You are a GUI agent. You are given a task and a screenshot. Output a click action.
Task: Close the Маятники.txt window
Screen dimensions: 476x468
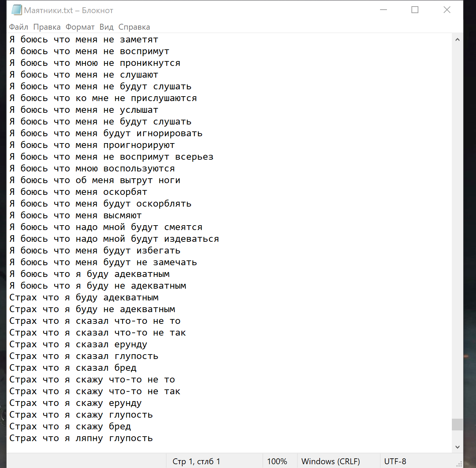[447, 10]
